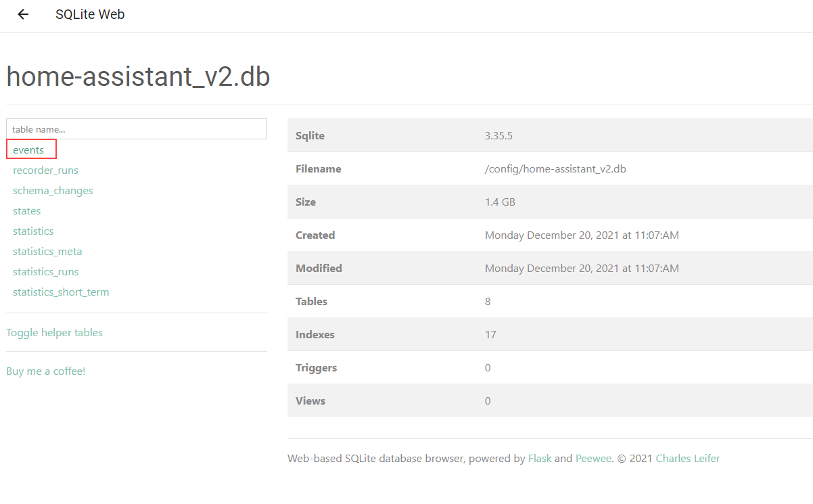The image size is (813, 504).
Task: Click the back arrow icon
Action: [23, 14]
